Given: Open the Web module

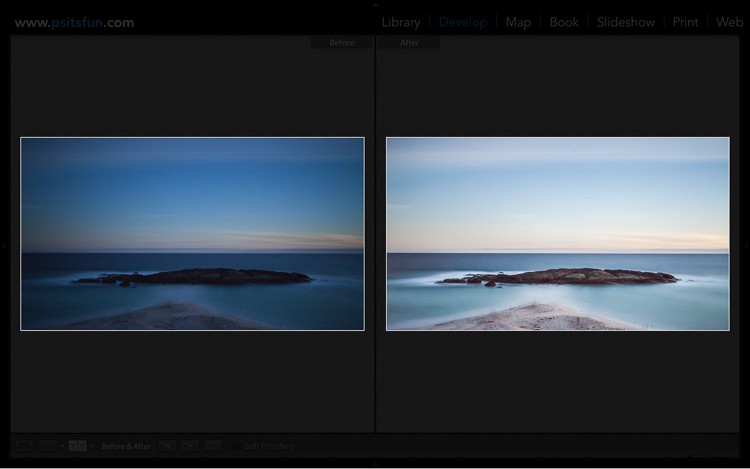Looking at the screenshot, I should pos(729,22).
